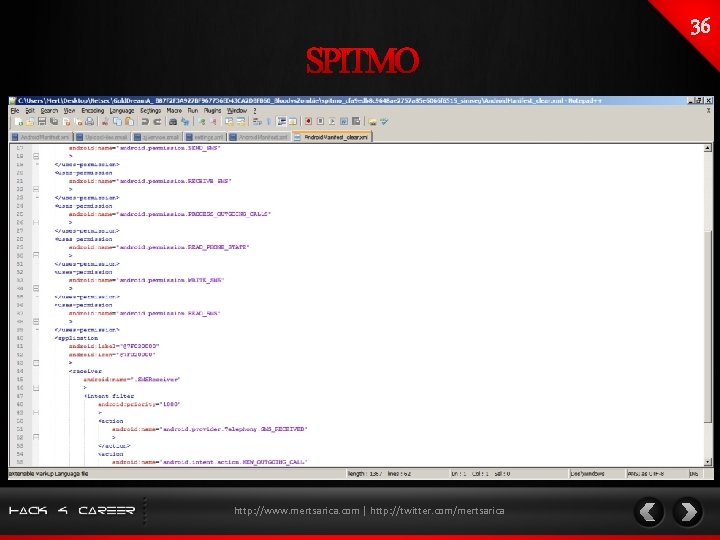Click the Close All documents icon
The width and height of the screenshot is (720, 540).
tap(79, 122)
